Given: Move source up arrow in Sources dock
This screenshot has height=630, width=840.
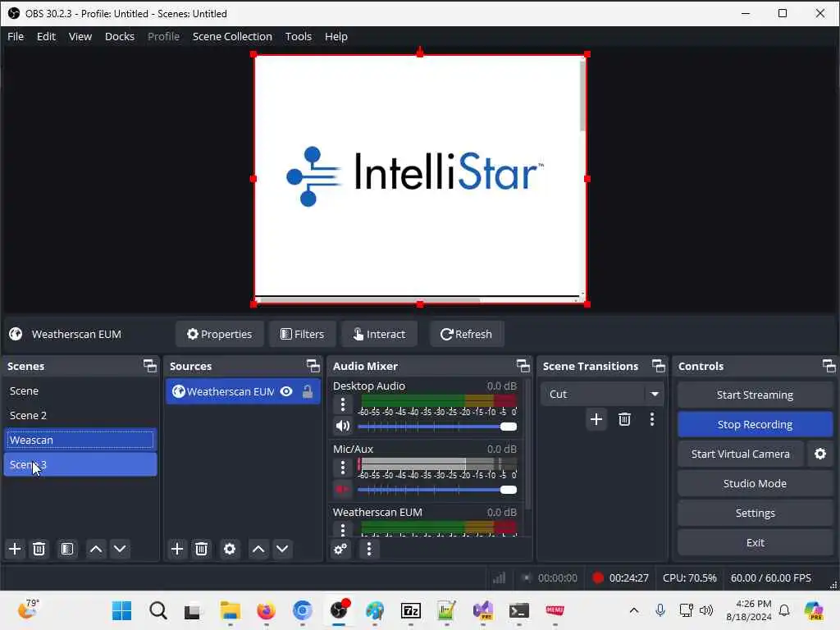Looking at the screenshot, I should click(258, 549).
